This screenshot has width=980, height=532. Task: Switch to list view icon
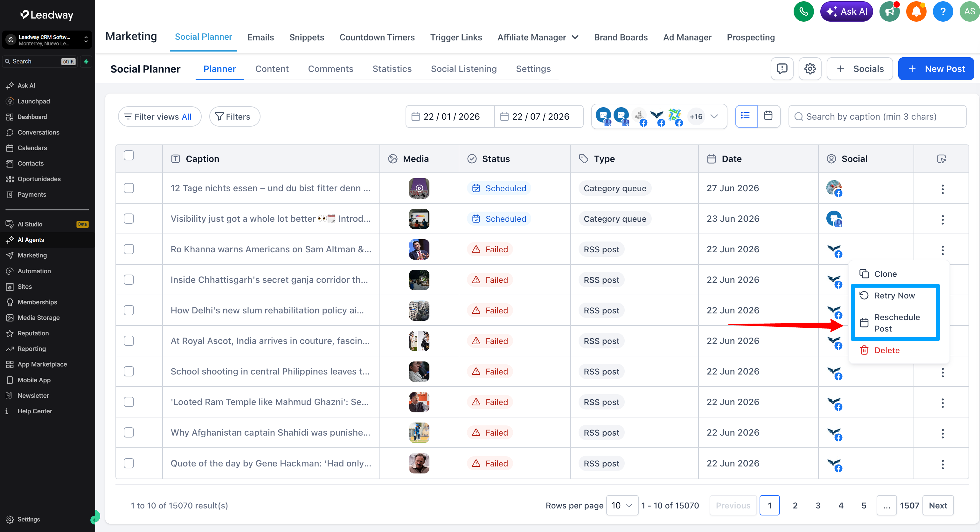click(x=746, y=116)
